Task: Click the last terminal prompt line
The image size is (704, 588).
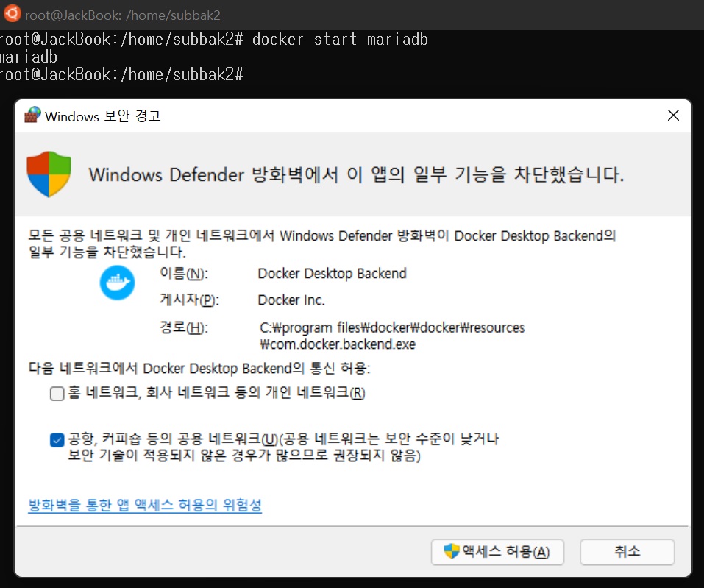Action: click(121, 74)
